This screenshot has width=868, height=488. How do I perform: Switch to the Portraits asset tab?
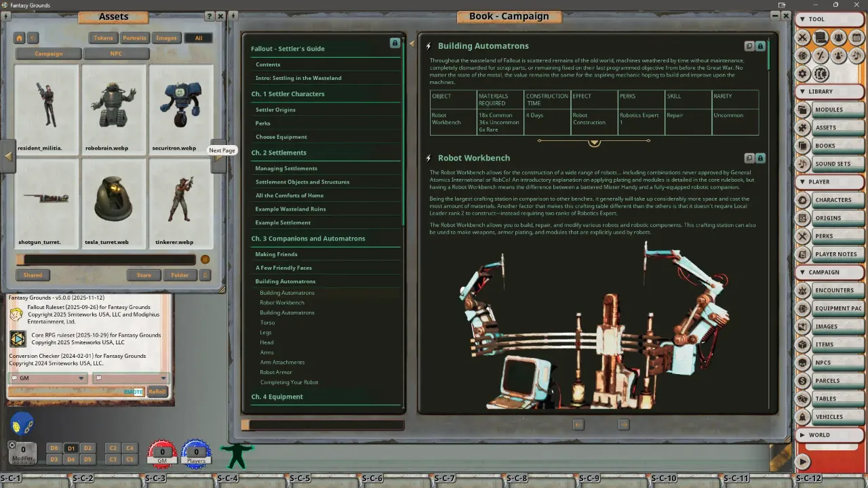click(x=134, y=38)
